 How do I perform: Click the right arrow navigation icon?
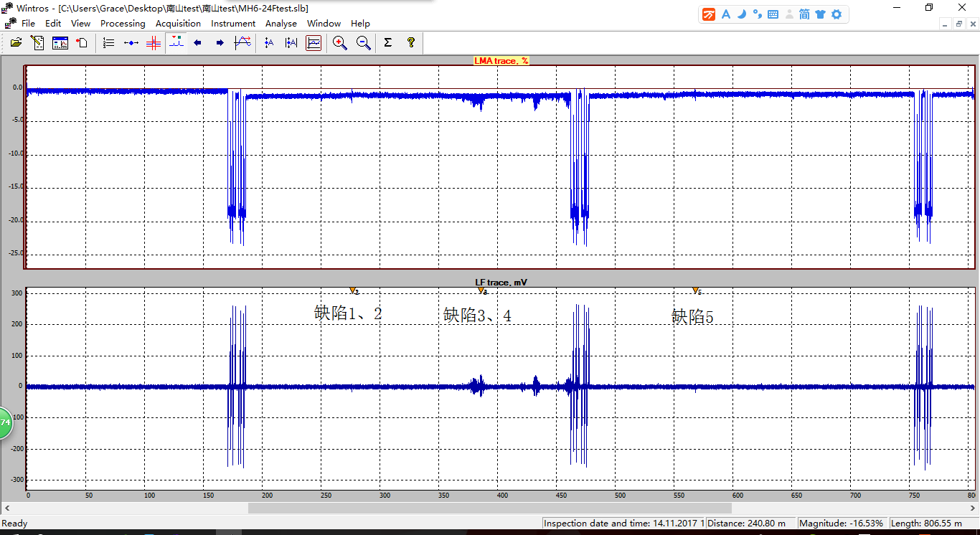[220, 43]
